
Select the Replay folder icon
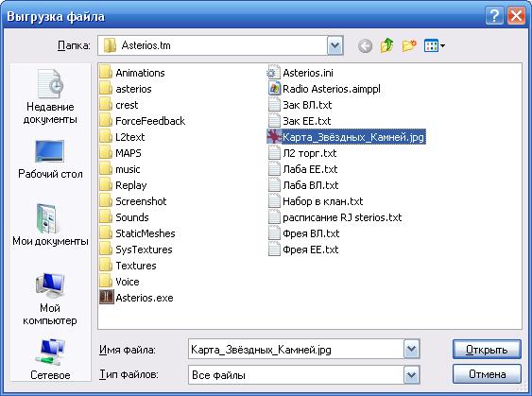106,185
